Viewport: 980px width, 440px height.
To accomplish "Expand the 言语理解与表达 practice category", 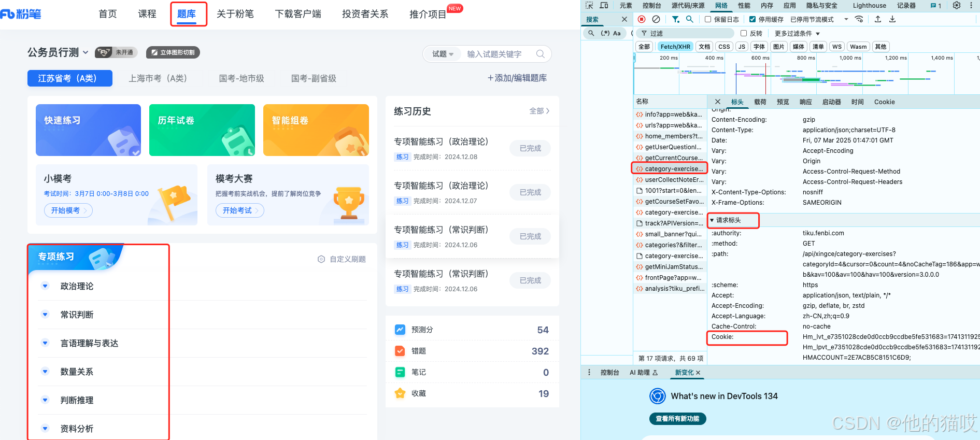I will click(45, 343).
